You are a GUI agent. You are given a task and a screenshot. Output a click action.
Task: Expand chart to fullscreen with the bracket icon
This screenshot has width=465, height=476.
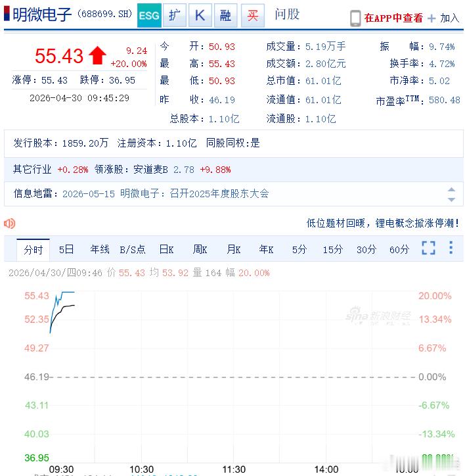click(428, 248)
